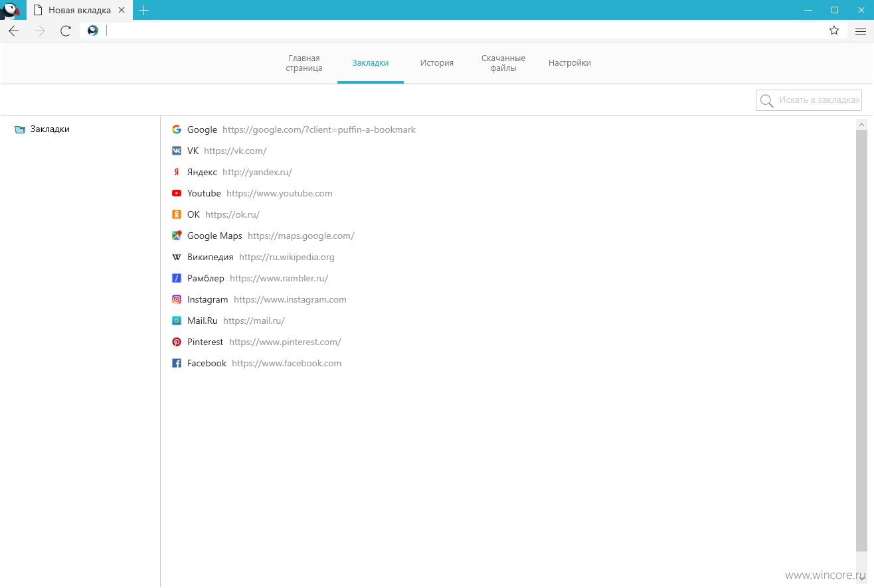
Task: Click the browser address bar
Action: (463, 31)
